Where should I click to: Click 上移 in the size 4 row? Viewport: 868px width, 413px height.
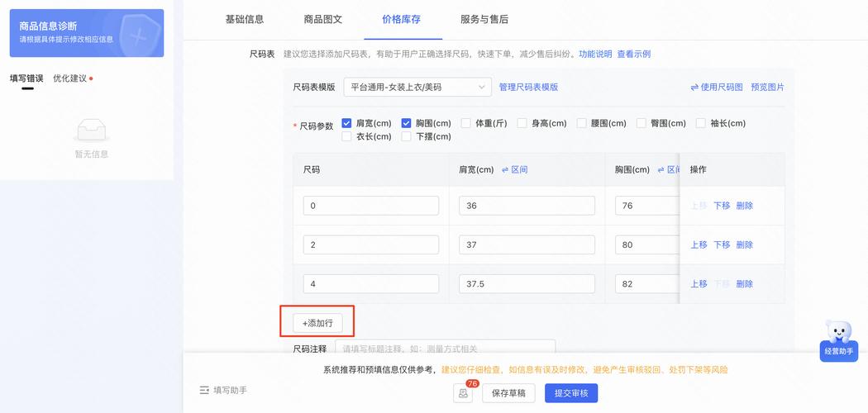click(699, 284)
